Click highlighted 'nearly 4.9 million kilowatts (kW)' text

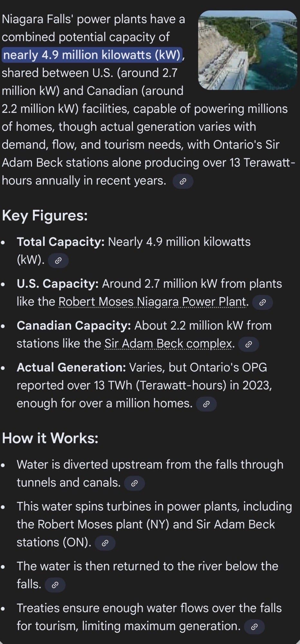point(92,55)
